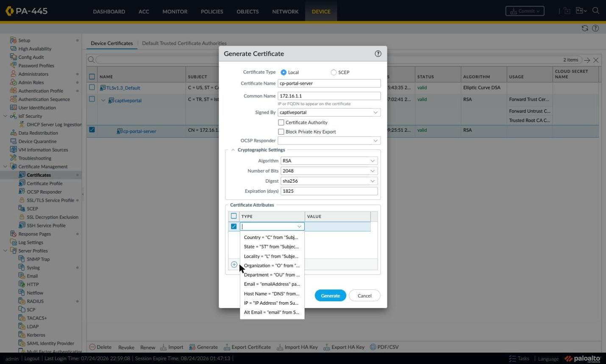This screenshot has width=606, height=364.
Task: Choose Organization attribute type option
Action: tap(272, 266)
